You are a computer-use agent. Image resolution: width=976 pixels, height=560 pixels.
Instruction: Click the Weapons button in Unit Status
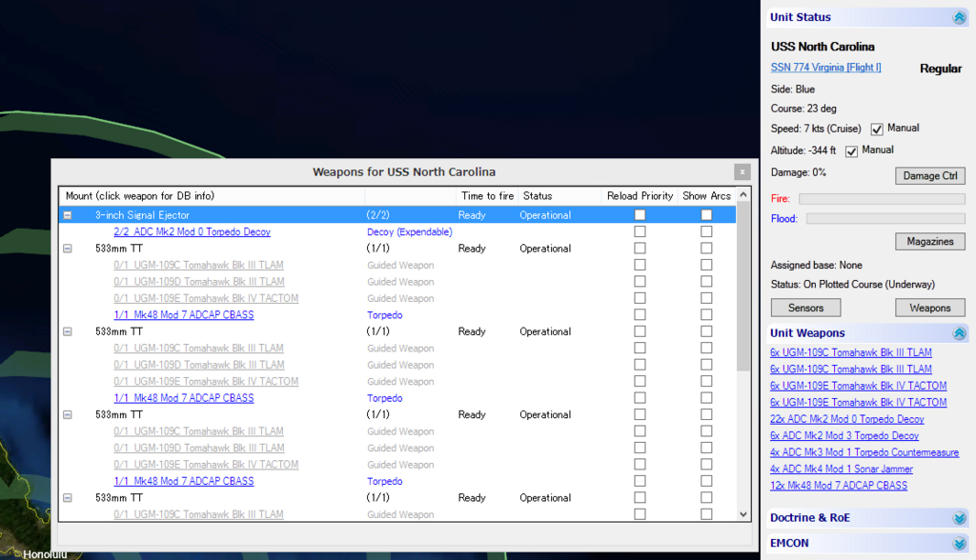click(930, 308)
